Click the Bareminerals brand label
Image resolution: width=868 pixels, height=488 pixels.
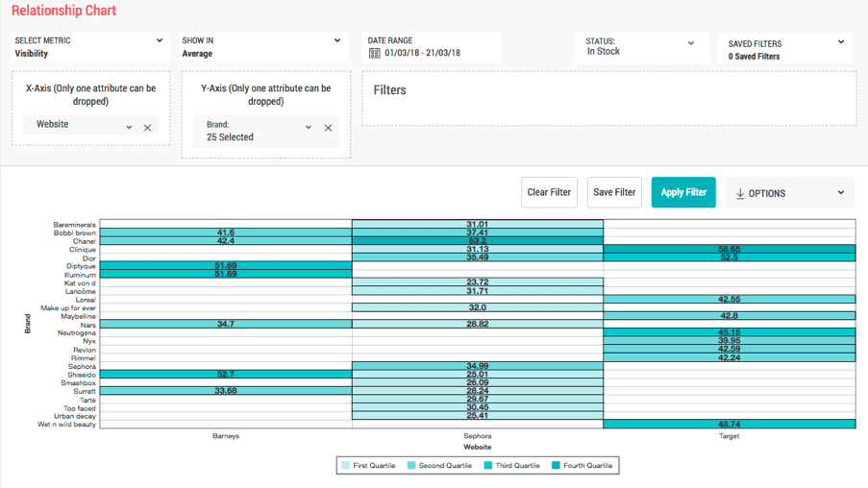[x=74, y=225]
